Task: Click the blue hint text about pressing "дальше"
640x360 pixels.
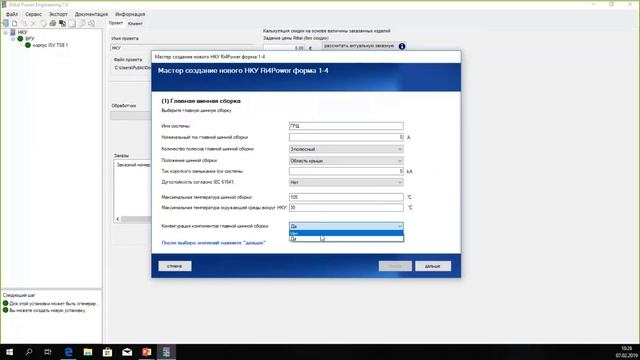Action: point(213,243)
